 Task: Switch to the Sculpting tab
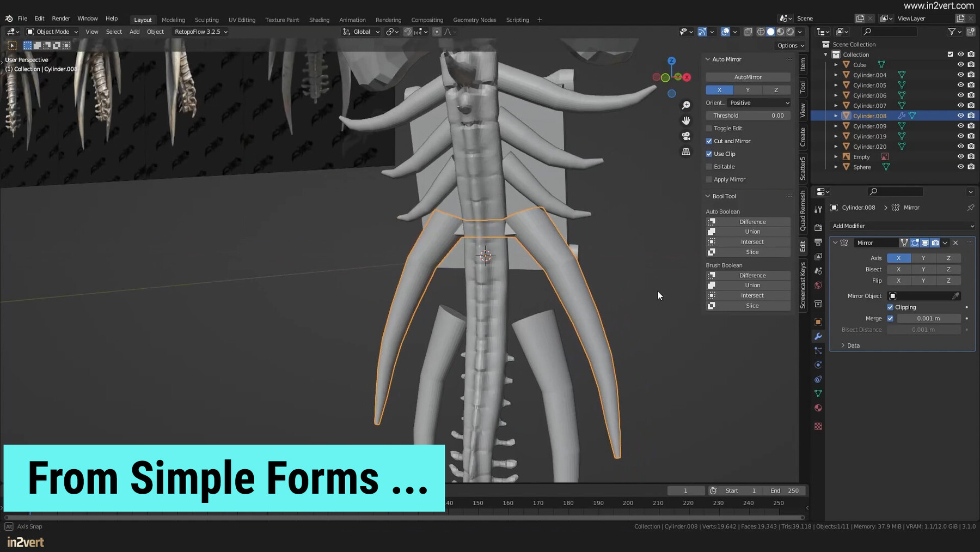coord(207,20)
